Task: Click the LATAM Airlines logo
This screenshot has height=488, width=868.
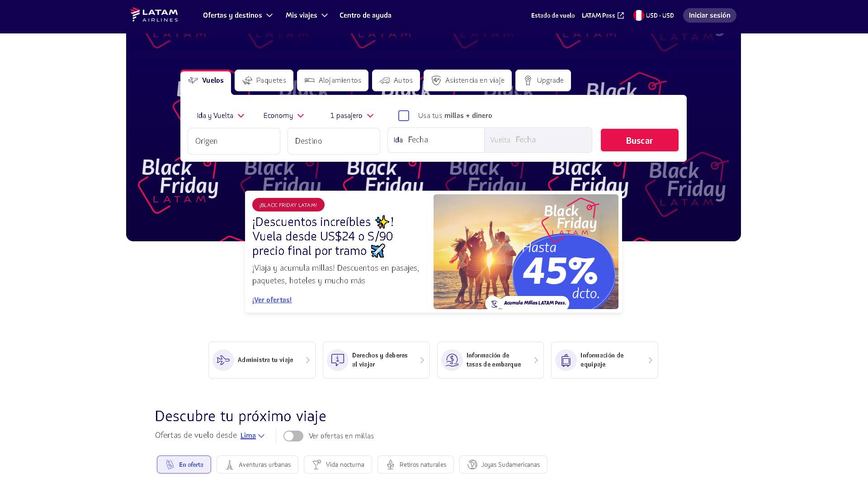Action: click(154, 15)
